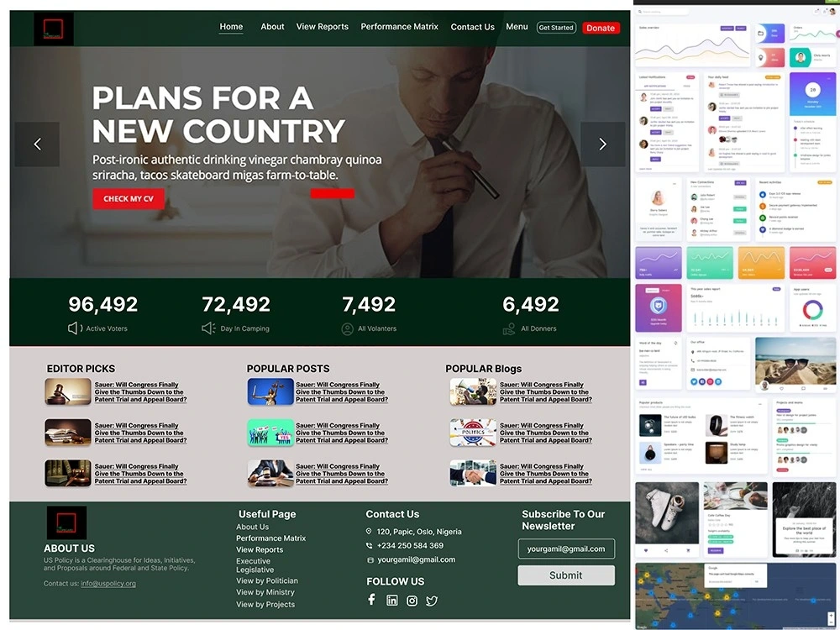Image resolution: width=840 pixels, height=630 pixels.
Task: Click the dashboard search field at top
Action: click(x=662, y=11)
